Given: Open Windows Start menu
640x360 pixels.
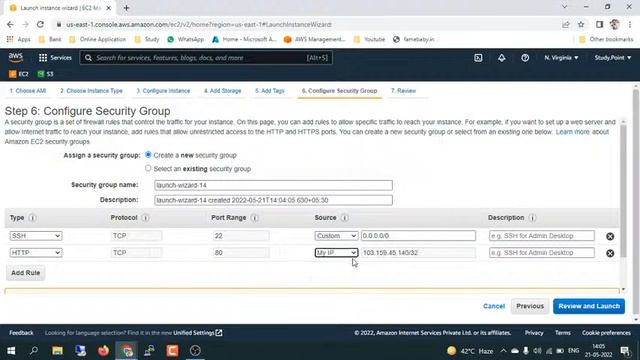Looking at the screenshot, I should click(x=11, y=351).
